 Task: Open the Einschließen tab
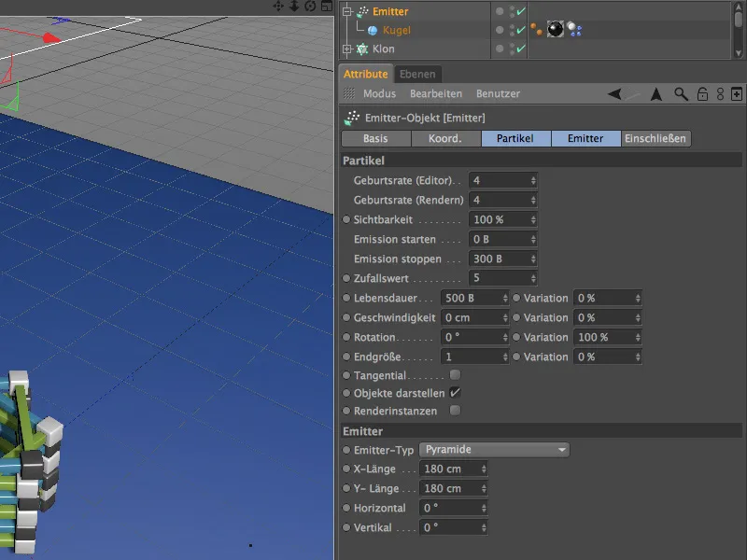pyautogui.click(x=655, y=138)
